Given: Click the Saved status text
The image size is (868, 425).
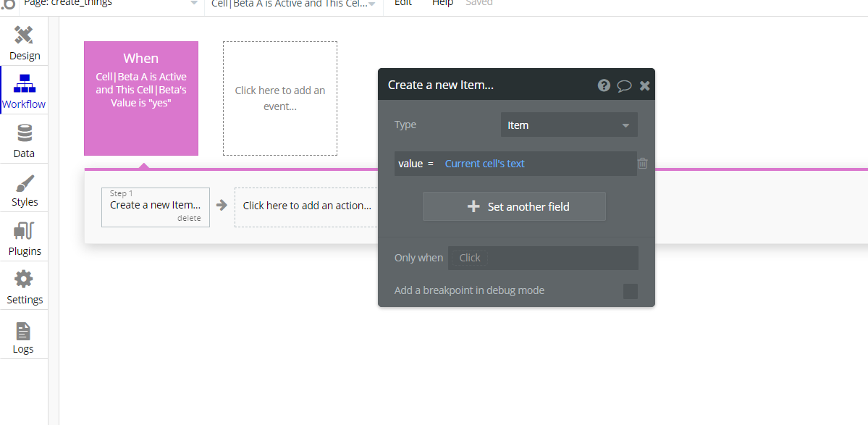Looking at the screenshot, I should tap(479, 4).
